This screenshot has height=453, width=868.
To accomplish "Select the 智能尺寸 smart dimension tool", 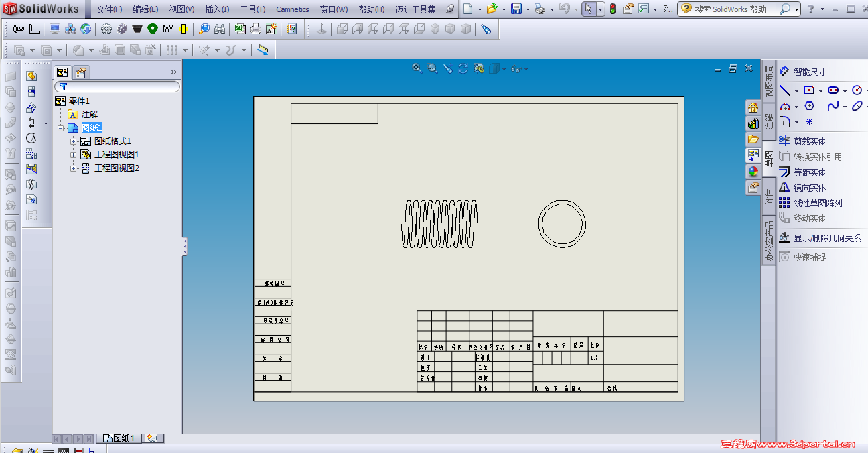I will (x=802, y=72).
